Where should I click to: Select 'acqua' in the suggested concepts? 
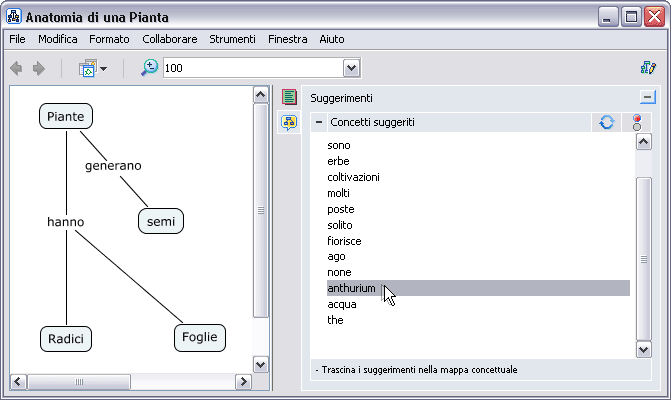(342, 304)
